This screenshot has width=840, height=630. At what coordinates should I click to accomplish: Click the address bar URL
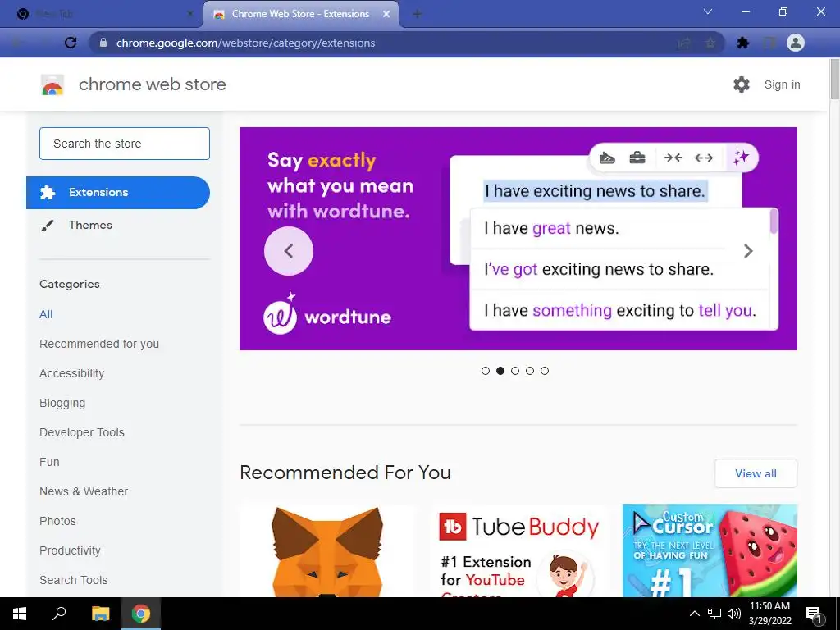[x=245, y=43]
